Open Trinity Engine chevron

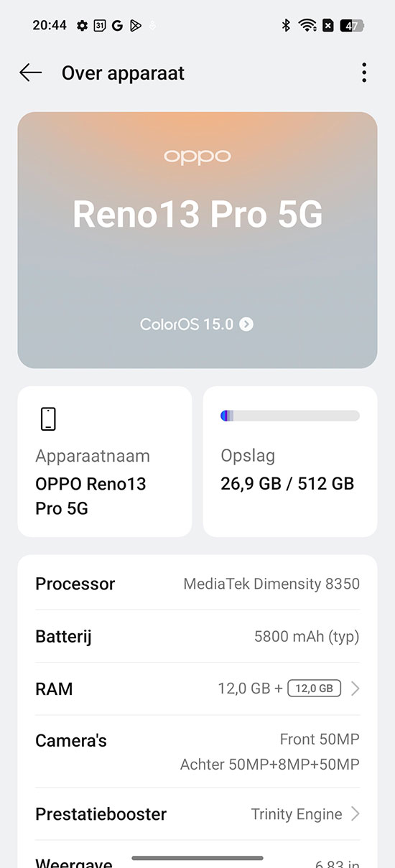pos(355,814)
